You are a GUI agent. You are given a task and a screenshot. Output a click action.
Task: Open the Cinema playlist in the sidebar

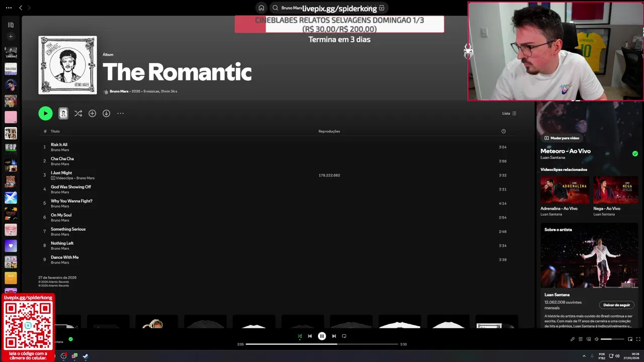(11, 53)
